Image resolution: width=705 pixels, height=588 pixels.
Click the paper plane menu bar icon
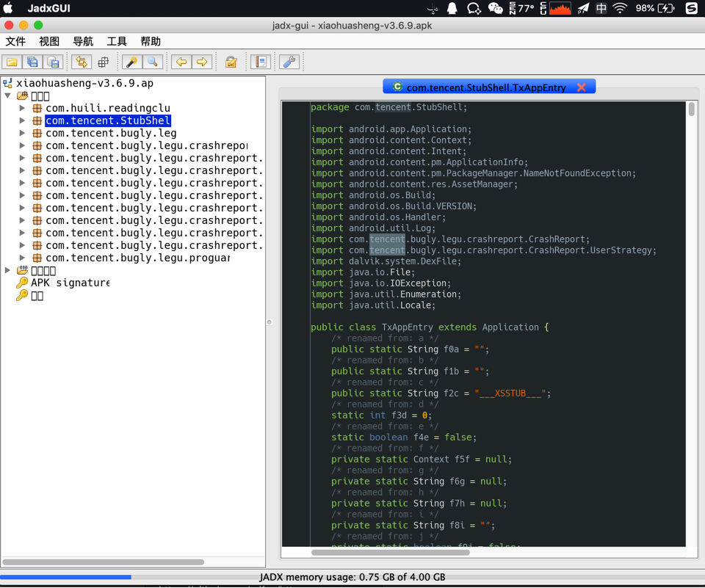click(x=583, y=8)
